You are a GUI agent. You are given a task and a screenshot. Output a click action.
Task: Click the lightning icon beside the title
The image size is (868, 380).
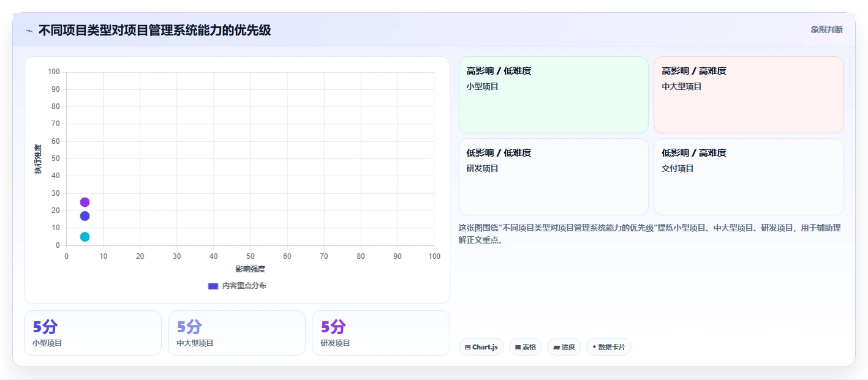click(x=29, y=31)
